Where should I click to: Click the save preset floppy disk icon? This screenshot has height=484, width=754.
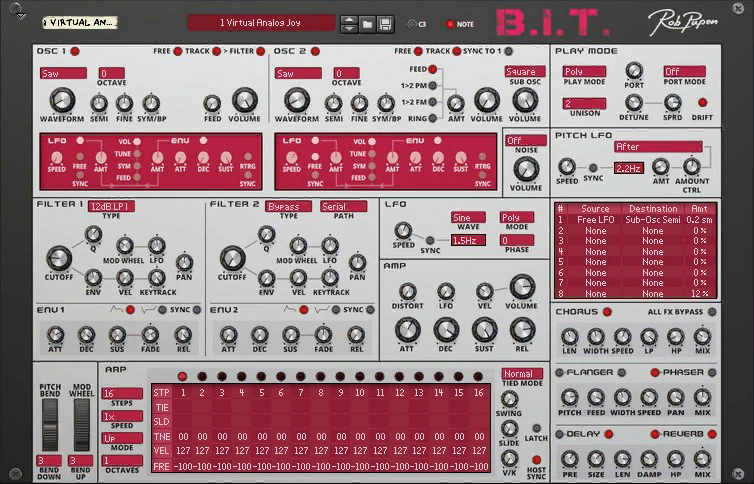click(385, 24)
